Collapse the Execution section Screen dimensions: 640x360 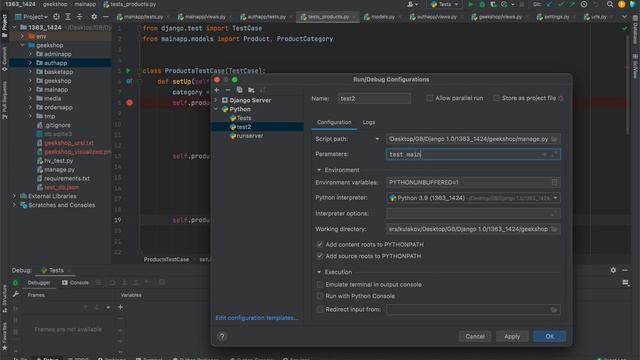[319, 272]
